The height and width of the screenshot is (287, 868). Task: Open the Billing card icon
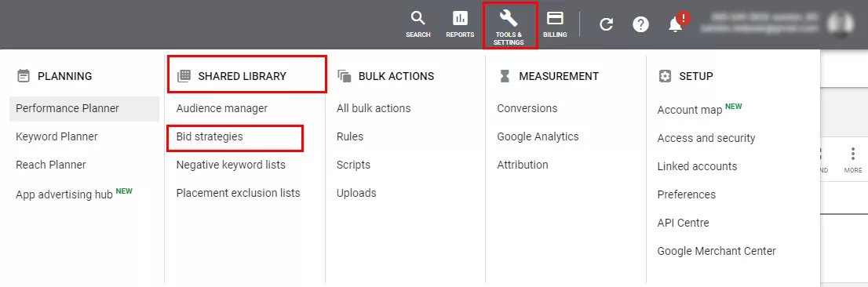[555, 19]
